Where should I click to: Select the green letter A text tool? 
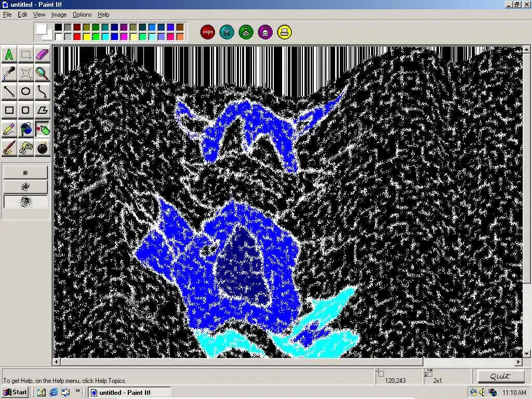tap(9, 54)
